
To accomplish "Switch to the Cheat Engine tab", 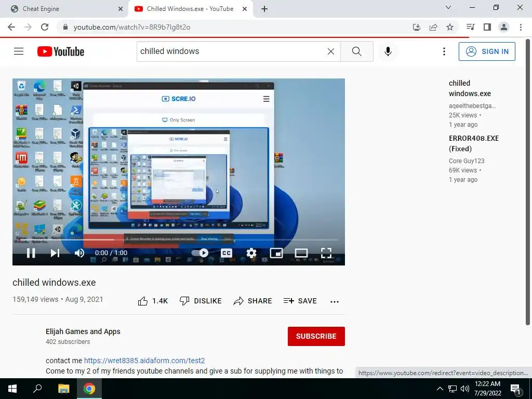I will pos(64,9).
